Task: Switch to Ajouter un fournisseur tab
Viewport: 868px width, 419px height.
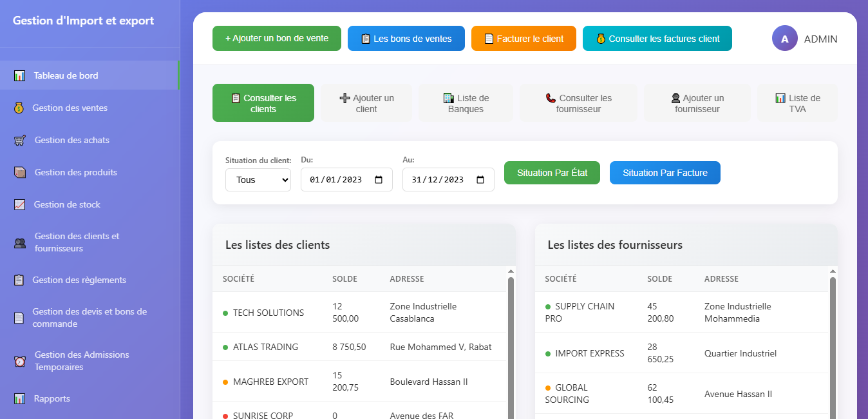Action: (x=697, y=103)
